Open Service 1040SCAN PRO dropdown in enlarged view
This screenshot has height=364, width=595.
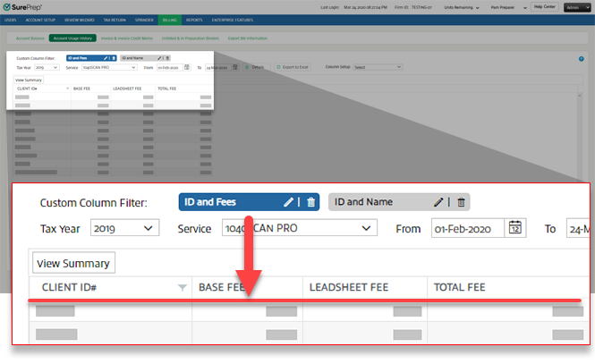300,228
